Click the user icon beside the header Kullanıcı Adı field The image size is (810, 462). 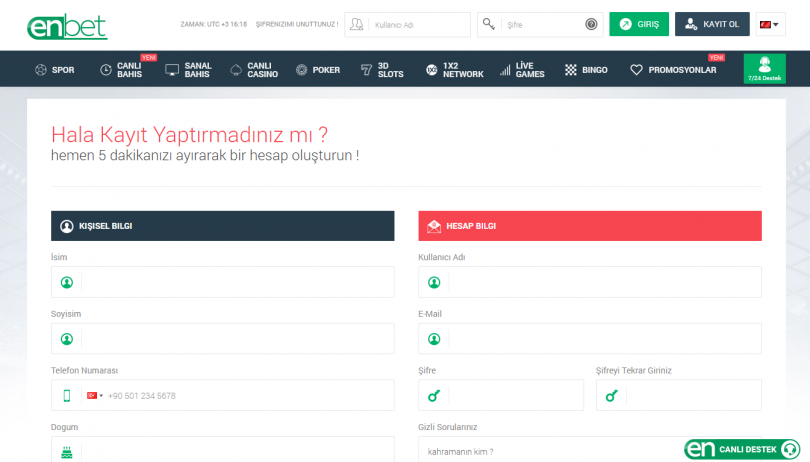356,24
